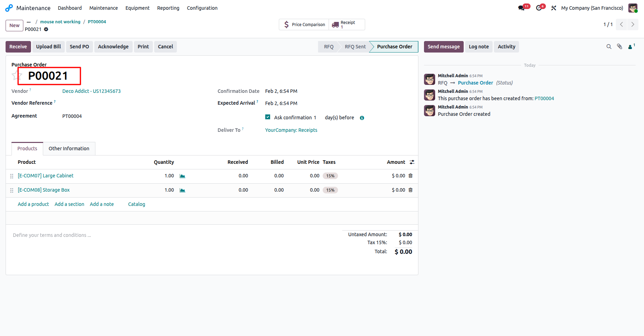Click the paperclip attachments icon
Screen dimensions: 644x336
pos(620,47)
